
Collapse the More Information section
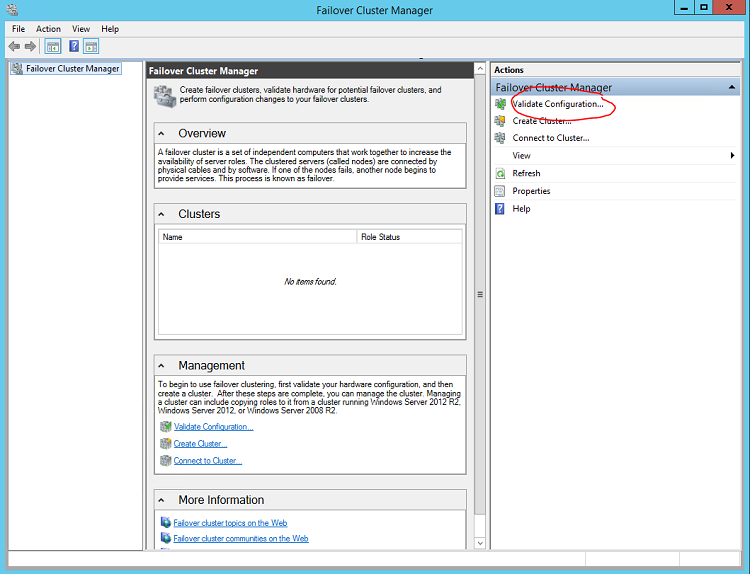161,500
